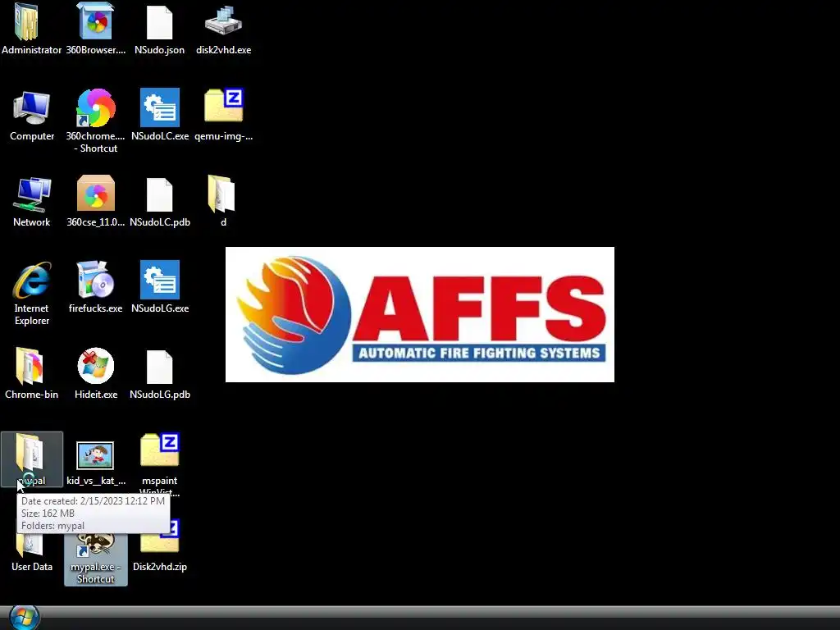Select the 360cse_11.0 package icon
Viewport: 840px width, 630px height.
pos(95,194)
